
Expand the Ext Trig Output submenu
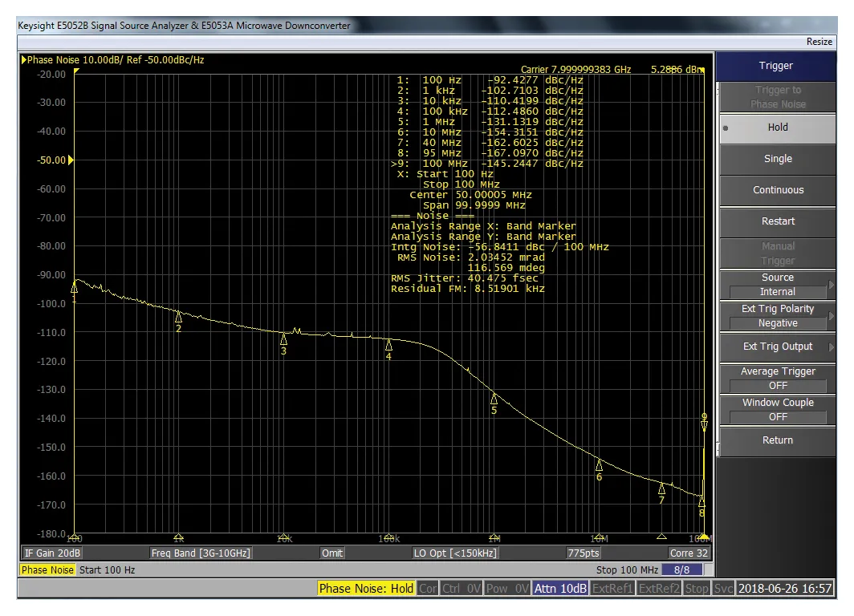[777, 346]
